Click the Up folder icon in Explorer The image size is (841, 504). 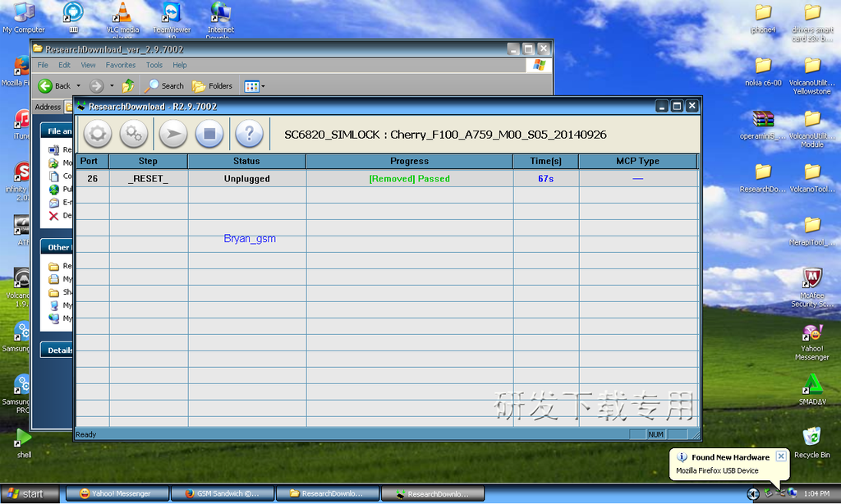click(x=128, y=85)
